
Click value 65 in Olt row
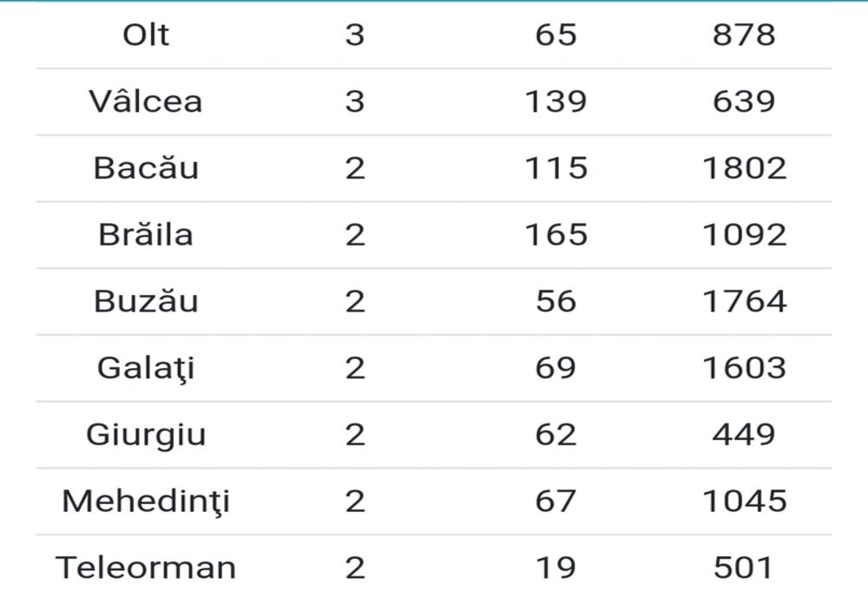(x=556, y=36)
